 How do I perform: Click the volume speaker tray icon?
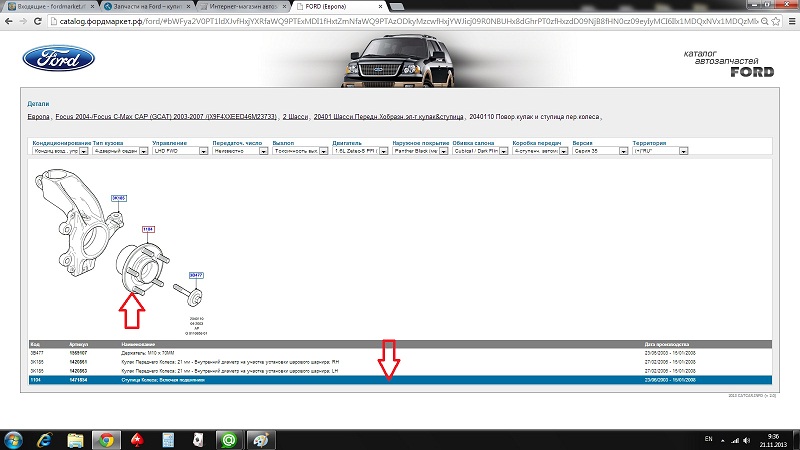746,440
